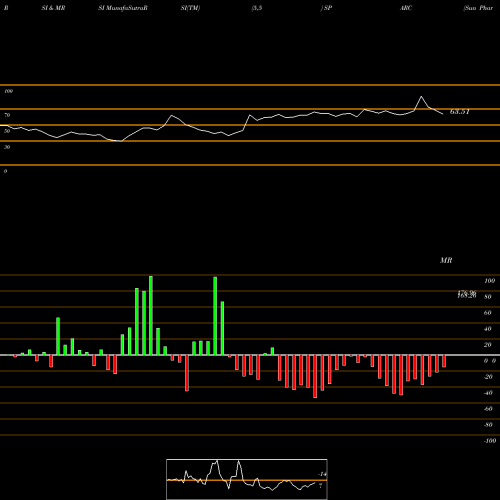Click the highest peak of RSI line

coord(421,97)
